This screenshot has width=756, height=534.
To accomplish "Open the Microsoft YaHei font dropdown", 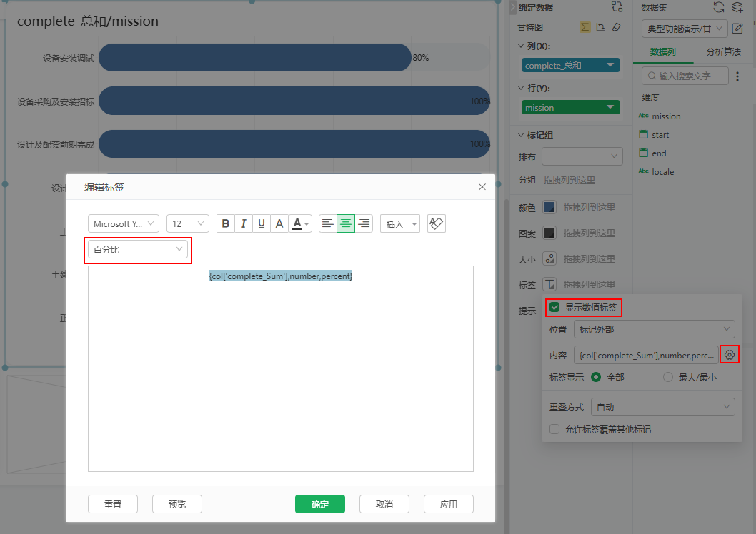I will tap(124, 223).
